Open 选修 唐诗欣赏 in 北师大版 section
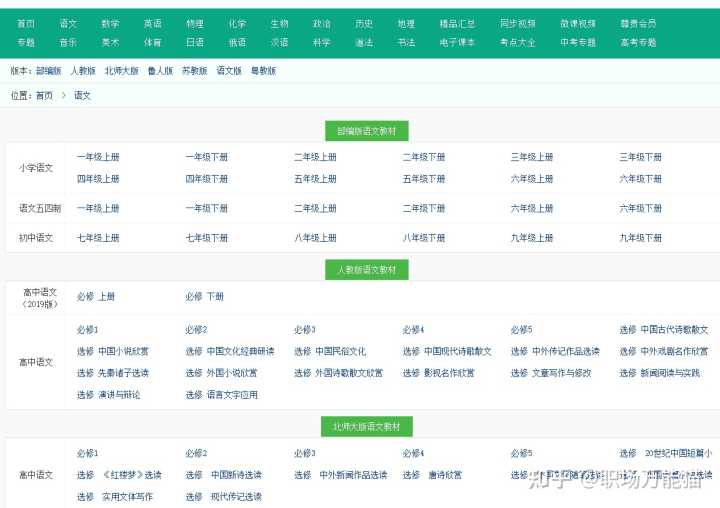The width and height of the screenshot is (720, 508). tap(432, 475)
